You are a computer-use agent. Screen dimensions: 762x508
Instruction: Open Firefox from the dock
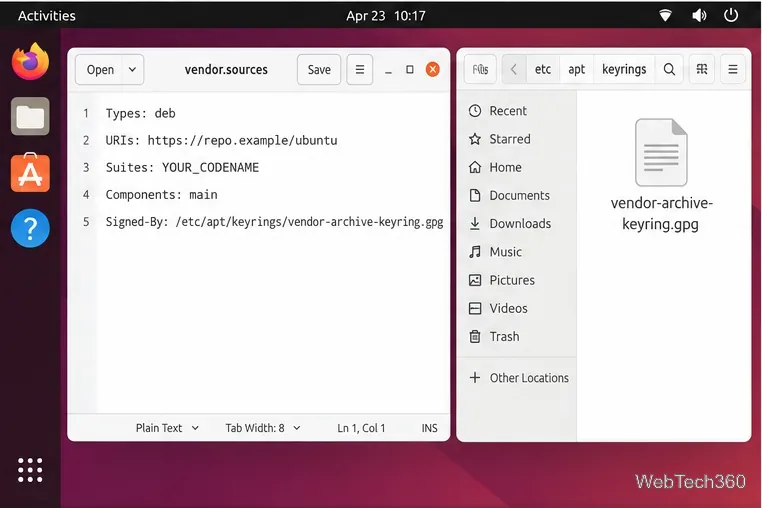[30, 61]
